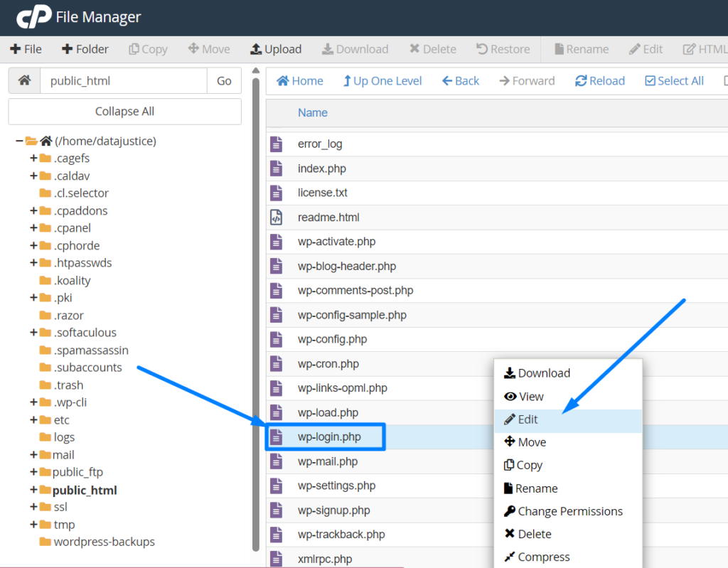The image size is (728, 568).
Task: Click the Back navigation link
Action: pos(461,81)
